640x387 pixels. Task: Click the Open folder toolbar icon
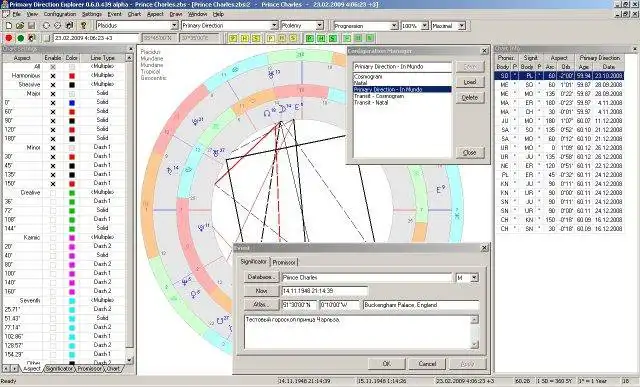(x=20, y=25)
